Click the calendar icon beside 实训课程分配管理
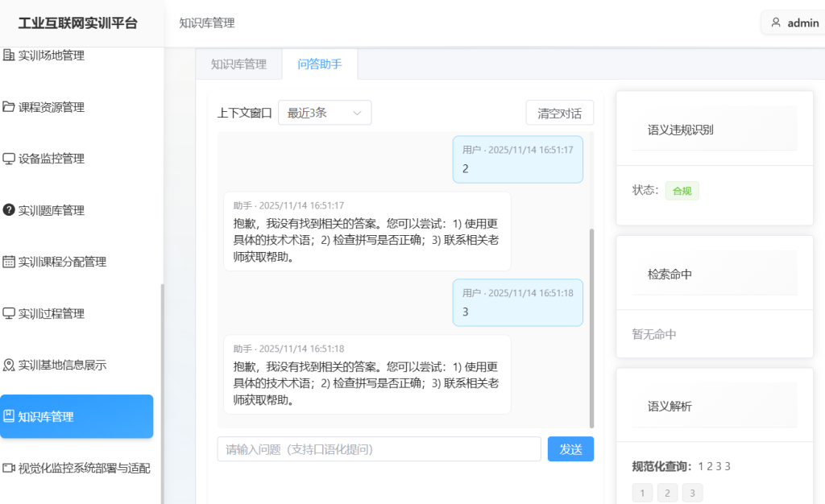 (9, 262)
